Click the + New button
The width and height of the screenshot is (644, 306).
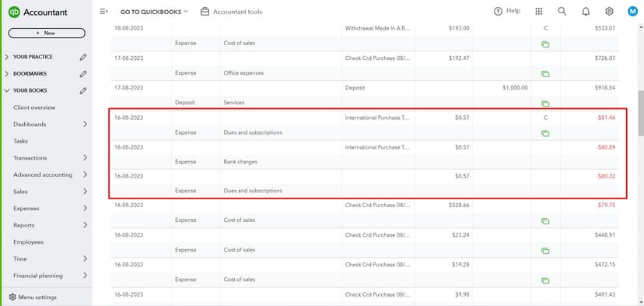tap(47, 33)
